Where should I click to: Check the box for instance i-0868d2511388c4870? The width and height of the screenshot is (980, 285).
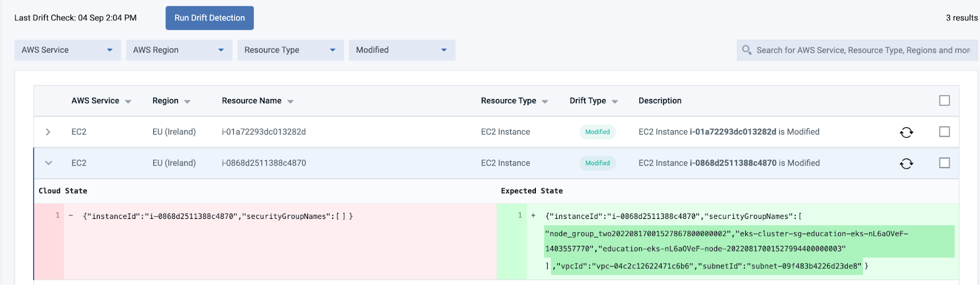tap(944, 163)
